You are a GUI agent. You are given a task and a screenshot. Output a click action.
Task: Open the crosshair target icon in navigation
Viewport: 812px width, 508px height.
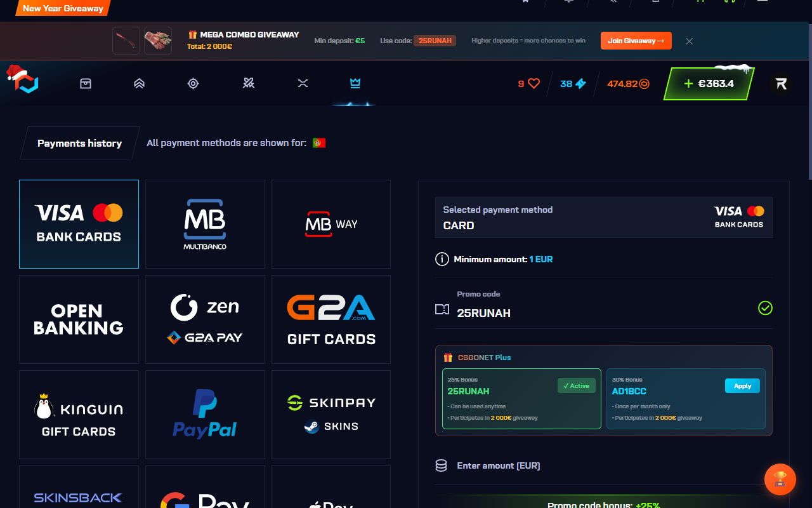(x=193, y=83)
